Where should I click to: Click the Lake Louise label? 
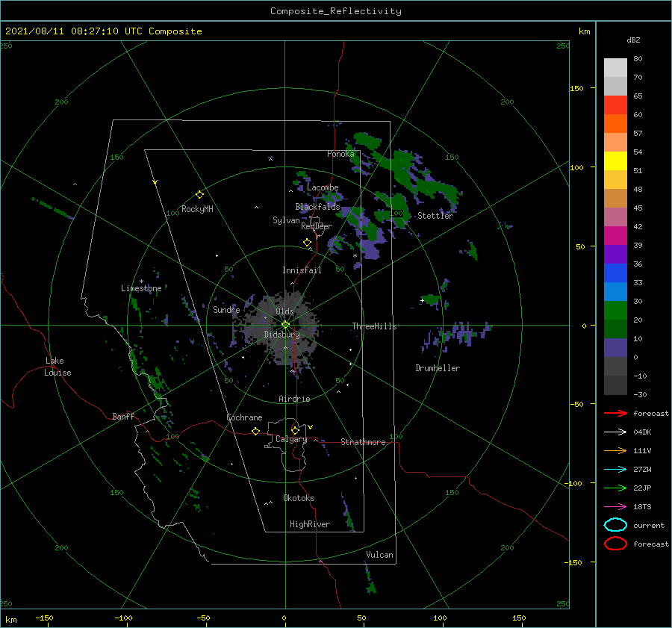(57, 367)
